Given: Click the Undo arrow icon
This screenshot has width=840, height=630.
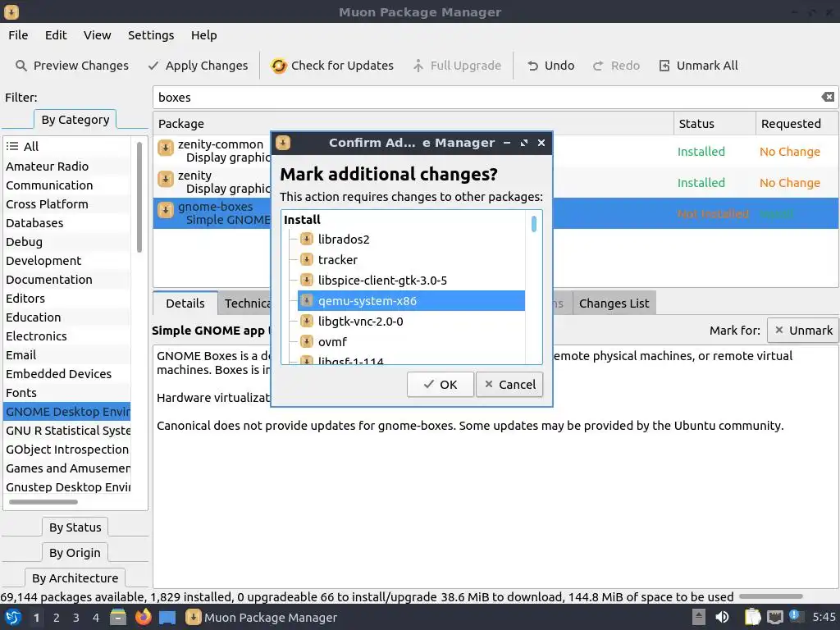Looking at the screenshot, I should point(532,66).
